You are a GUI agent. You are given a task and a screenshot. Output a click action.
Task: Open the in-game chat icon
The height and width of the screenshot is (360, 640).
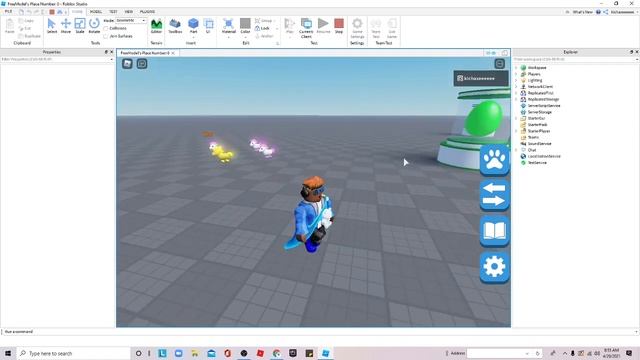point(142,64)
